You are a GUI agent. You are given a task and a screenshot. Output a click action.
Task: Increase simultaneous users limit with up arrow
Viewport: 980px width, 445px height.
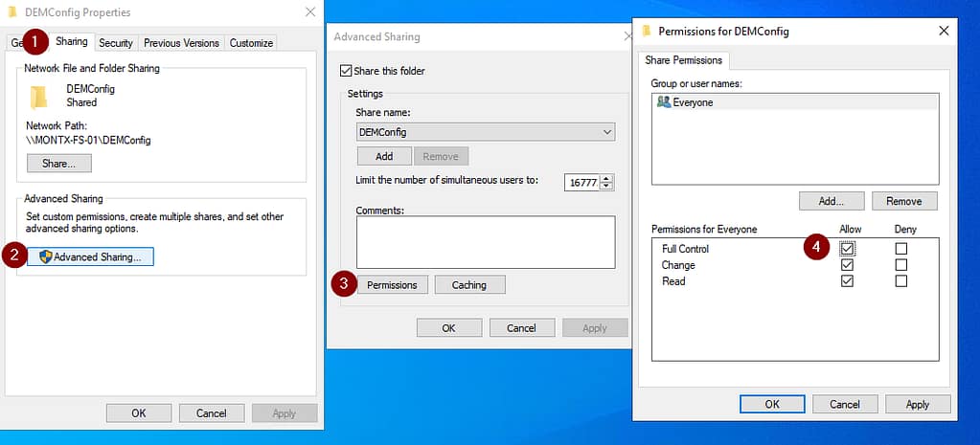(x=606, y=179)
